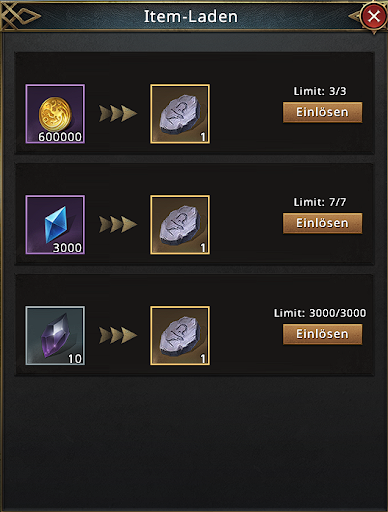This screenshot has width=388, height=512.
Task: Open the rune stone reward in third row
Action: point(180,336)
